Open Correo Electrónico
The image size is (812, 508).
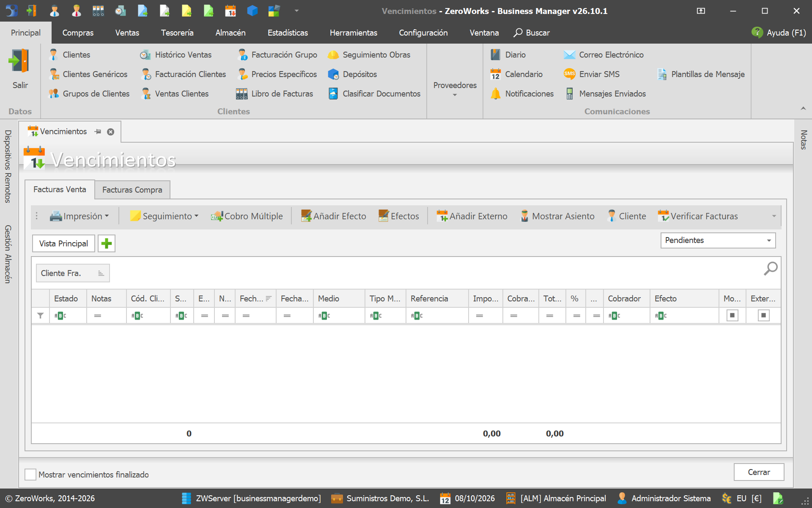[604, 55]
